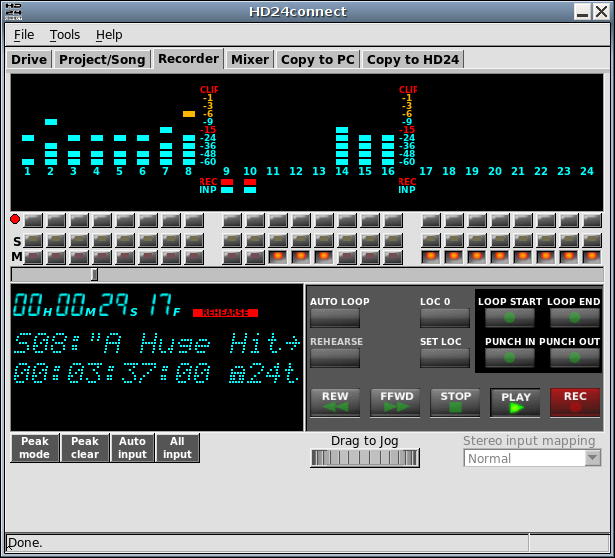Click the song position slider handle
Screen dimensions: 615x558
tap(95, 274)
